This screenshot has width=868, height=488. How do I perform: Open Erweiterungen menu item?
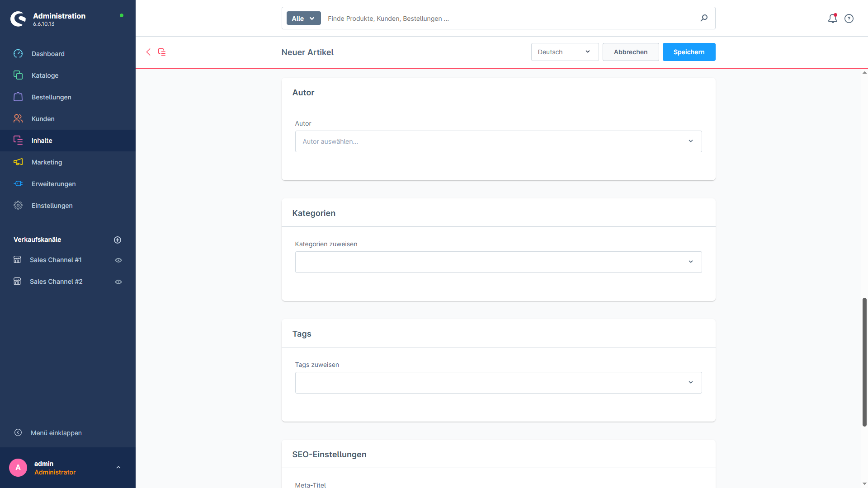coord(68,184)
